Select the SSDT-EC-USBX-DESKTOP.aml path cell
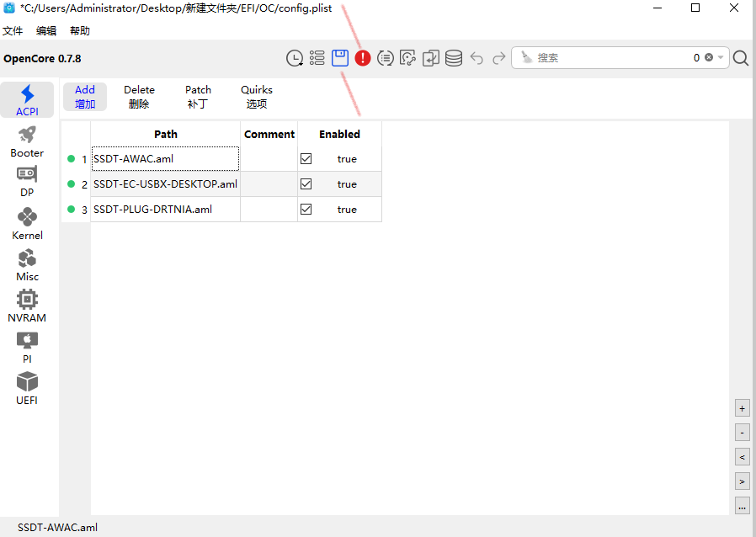Viewport: 756px width, 537px height. coord(165,183)
